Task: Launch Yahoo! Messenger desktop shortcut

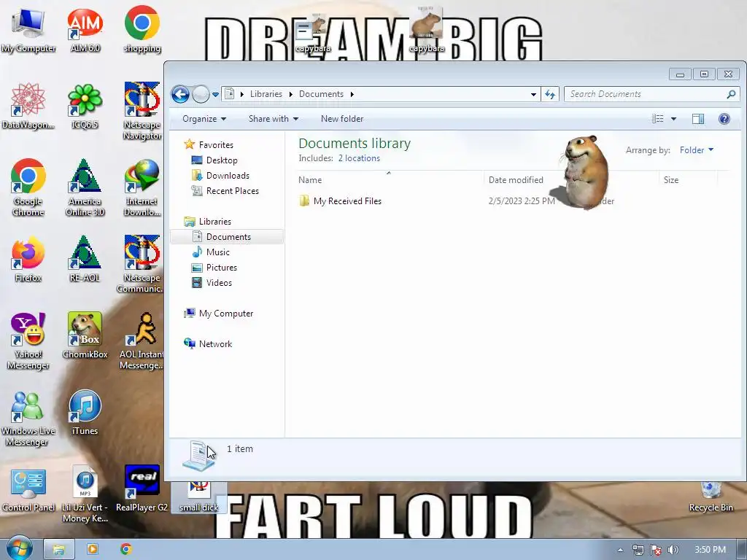Action: point(28,341)
